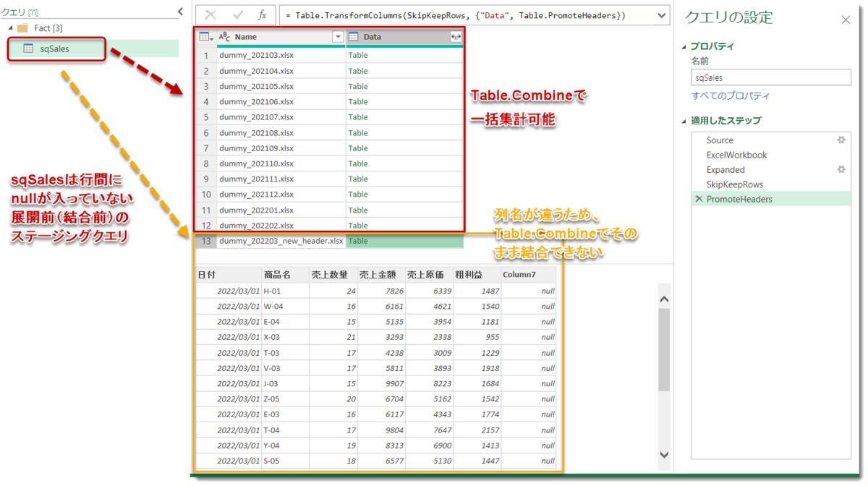Click the 売上数量 preview column header
The width and height of the screenshot is (868, 486).
click(x=333, y=275)
